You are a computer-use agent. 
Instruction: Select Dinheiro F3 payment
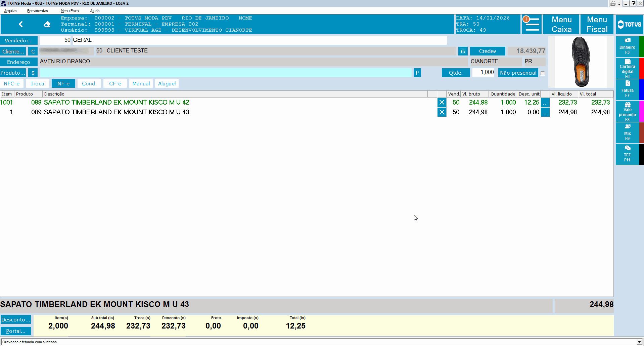point(627,46)
